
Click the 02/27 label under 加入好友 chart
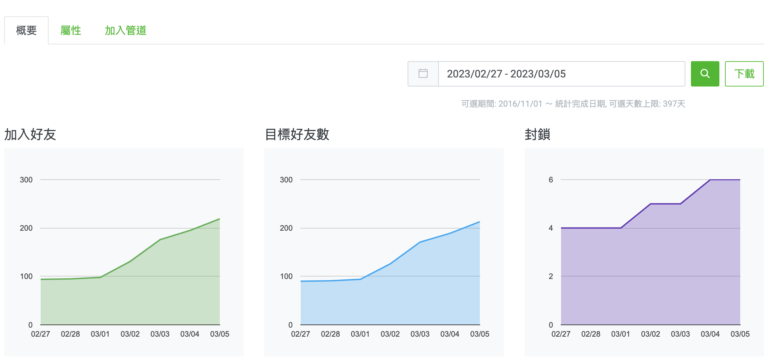(41, 334)
